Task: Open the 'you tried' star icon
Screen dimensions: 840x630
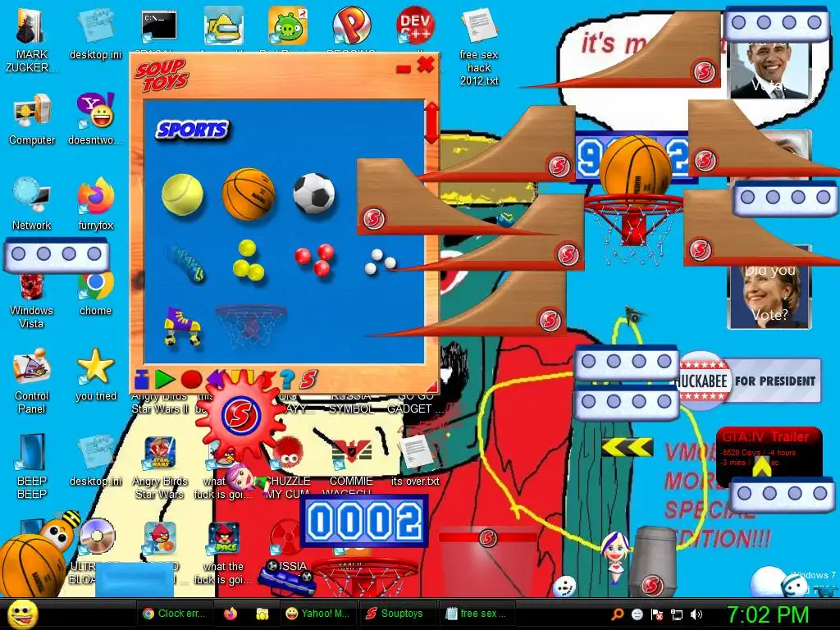Action: (x=96, y=375)
